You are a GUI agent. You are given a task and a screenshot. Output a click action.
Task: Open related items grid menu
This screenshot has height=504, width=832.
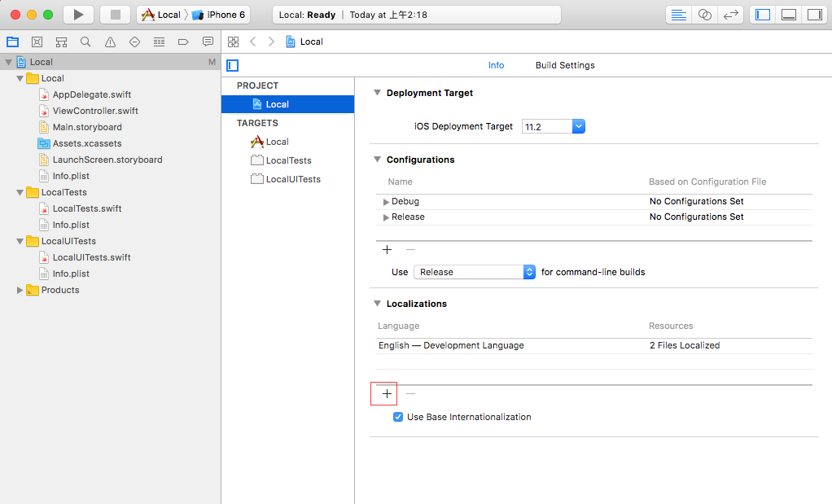233,42
